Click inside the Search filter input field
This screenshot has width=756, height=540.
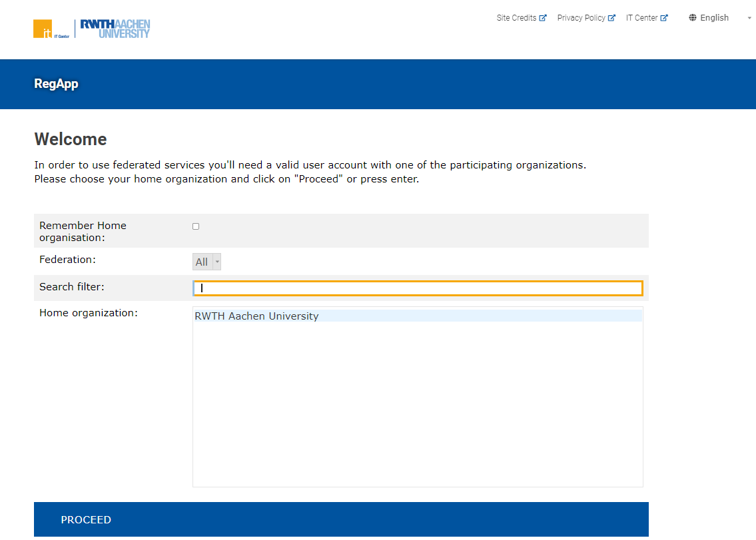pyautogui.click(x=418, y=288)
